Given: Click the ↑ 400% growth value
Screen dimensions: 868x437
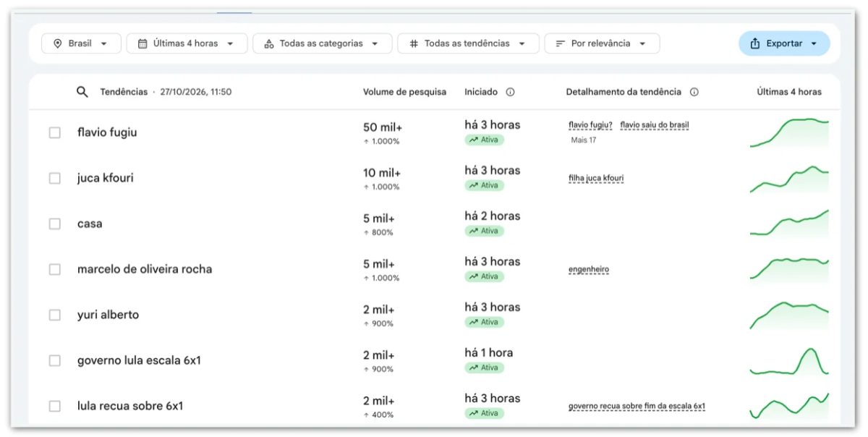Looking at the screenshot, I should 378,415.
